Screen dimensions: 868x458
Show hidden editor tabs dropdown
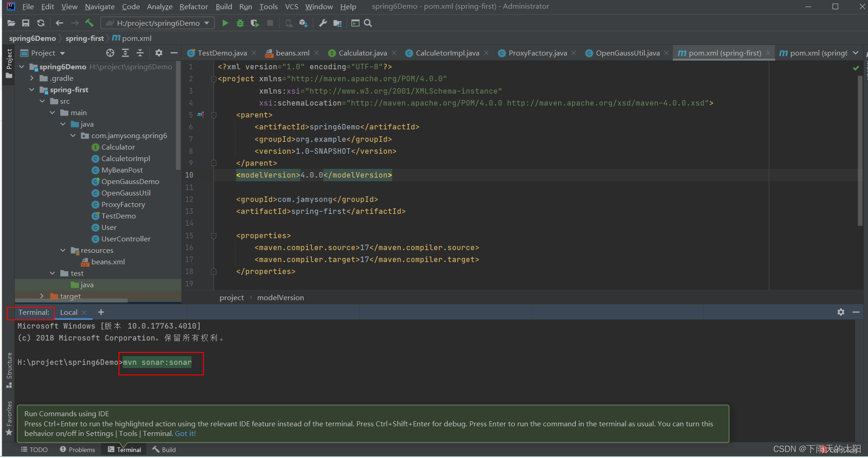(x=856, y=53)
